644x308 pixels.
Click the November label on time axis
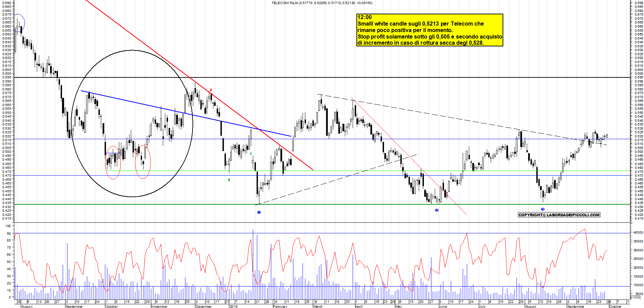[x=159, y=306]
